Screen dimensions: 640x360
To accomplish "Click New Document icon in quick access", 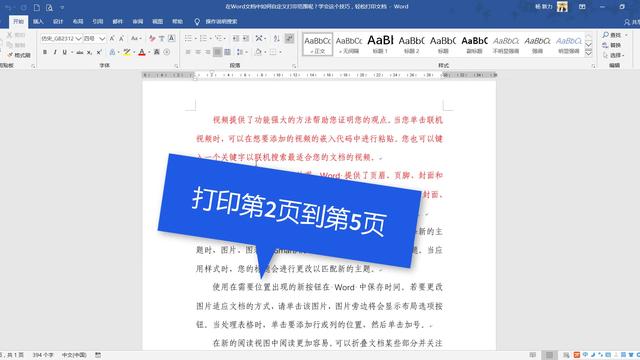I will point(37,7).
